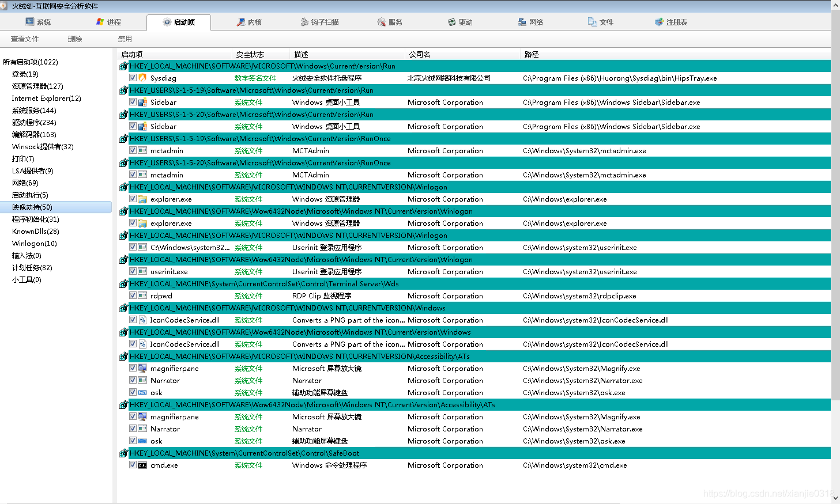This screenshot has width=840, height=504.
Task: Select 计划任务(82) category
Action: (x=32, y=268)
